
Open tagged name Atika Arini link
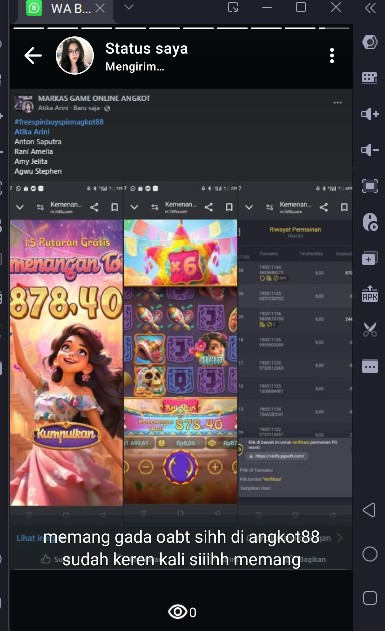click(x=32, y=132)
